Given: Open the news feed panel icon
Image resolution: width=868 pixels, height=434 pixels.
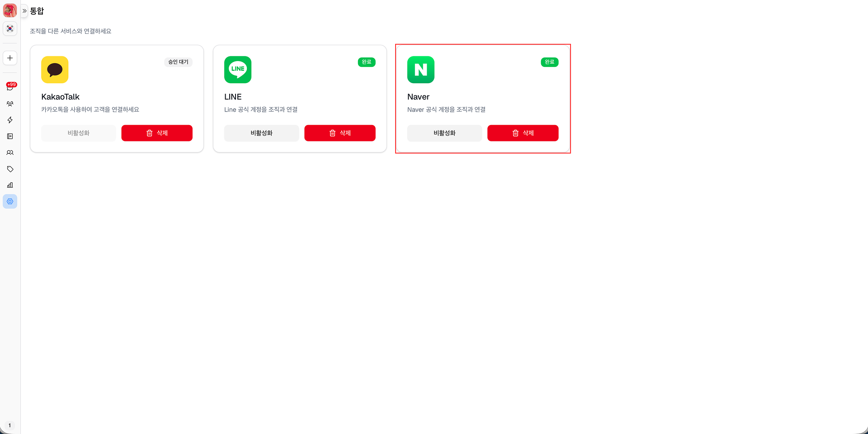Looking at the screenshot, I should 10,136.
